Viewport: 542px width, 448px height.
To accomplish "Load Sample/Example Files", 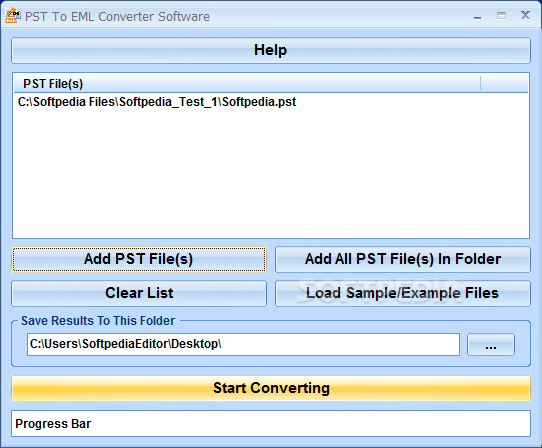I will tap(403, 293).
